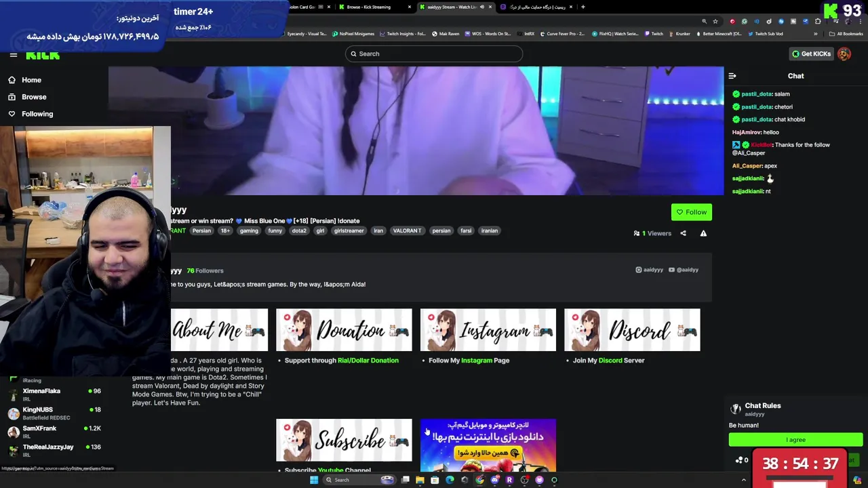Viewport: 868px width, 488px height.
Task: Expand the hidden bookmarks chevron
Action: pyautogui.click(x=816, y=34)
